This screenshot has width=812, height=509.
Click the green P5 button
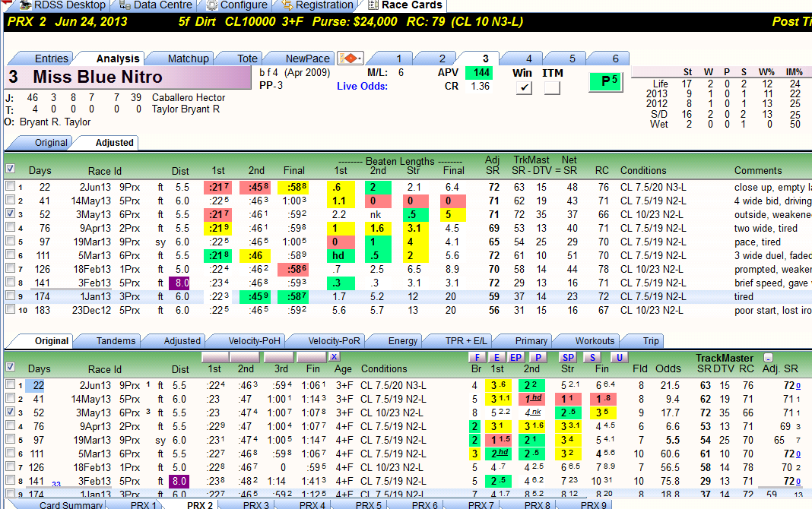[606, 81]
